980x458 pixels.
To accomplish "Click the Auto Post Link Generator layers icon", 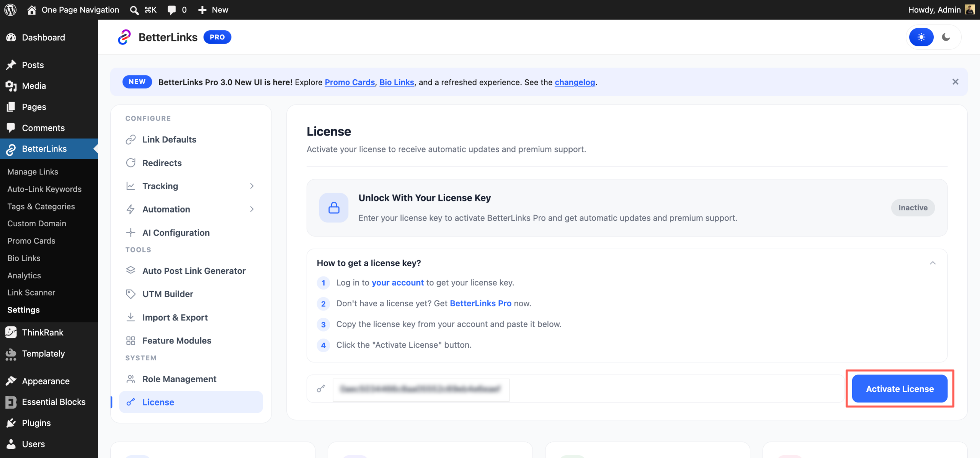I will pos(131,270).
